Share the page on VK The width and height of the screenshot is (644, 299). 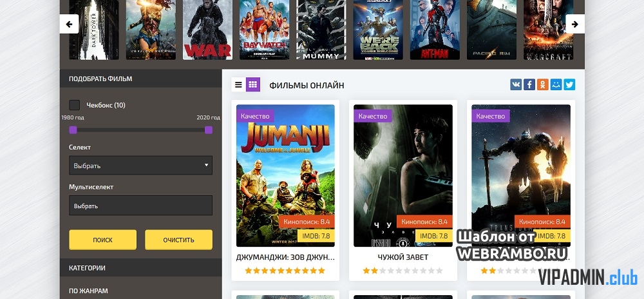(x=516, y=84)
